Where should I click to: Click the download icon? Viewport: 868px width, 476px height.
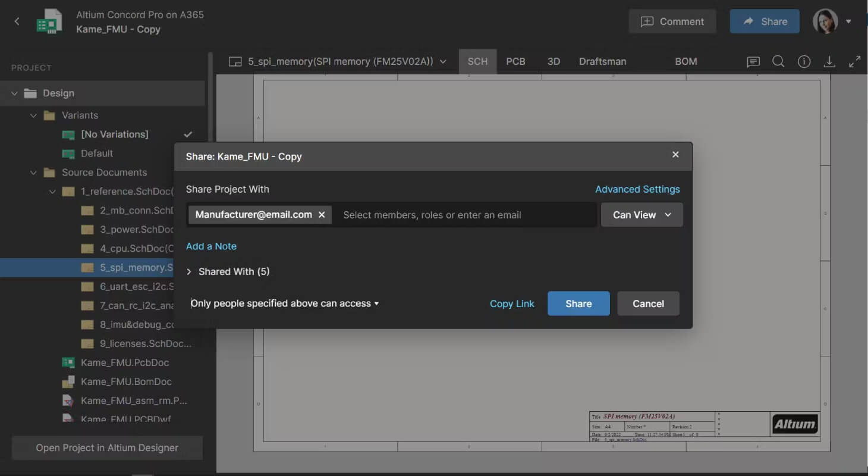click(x=829, y=61)
